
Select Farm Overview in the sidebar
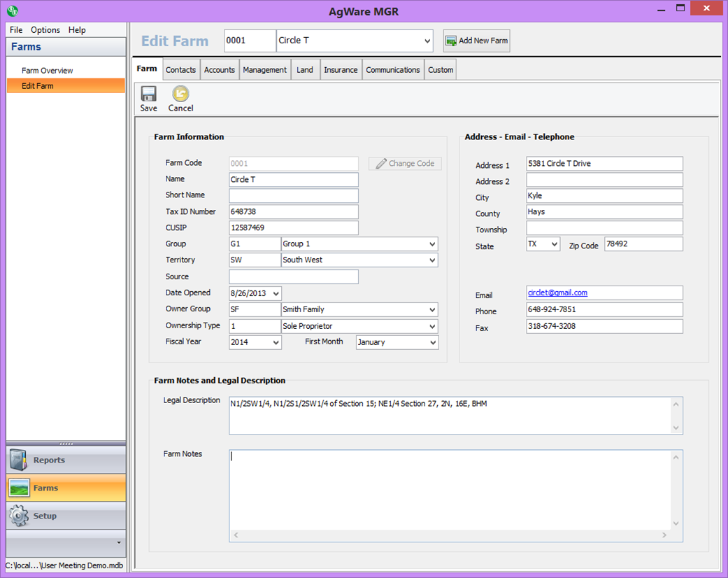pyautogui.click(x=48, y=71)
